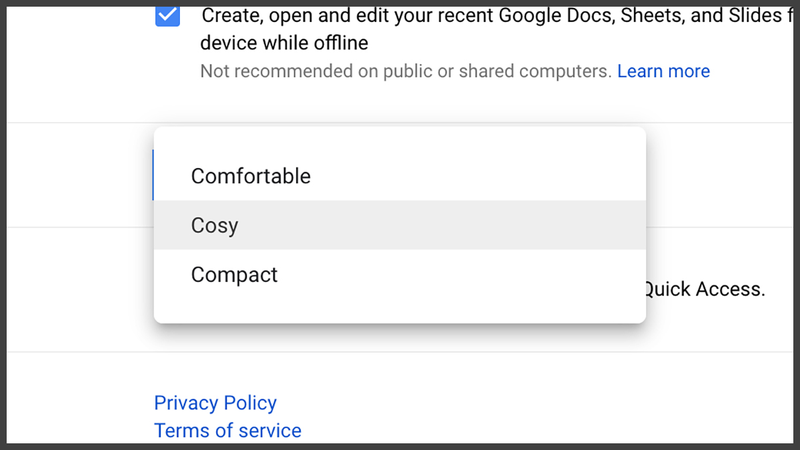Uncheck the offline Google Docs editing checkbox
This screenshot has width=800, height=450.
(x=167, y=15)
